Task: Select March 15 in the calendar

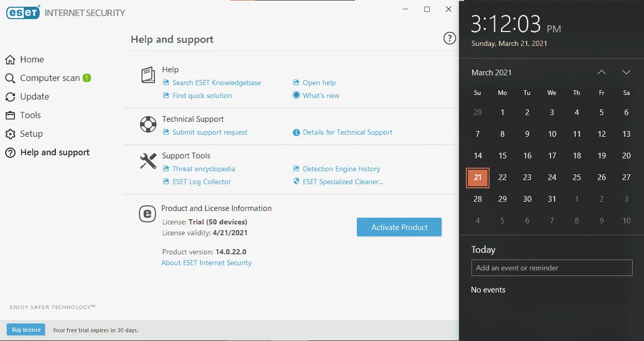Action: click(502, 156)
